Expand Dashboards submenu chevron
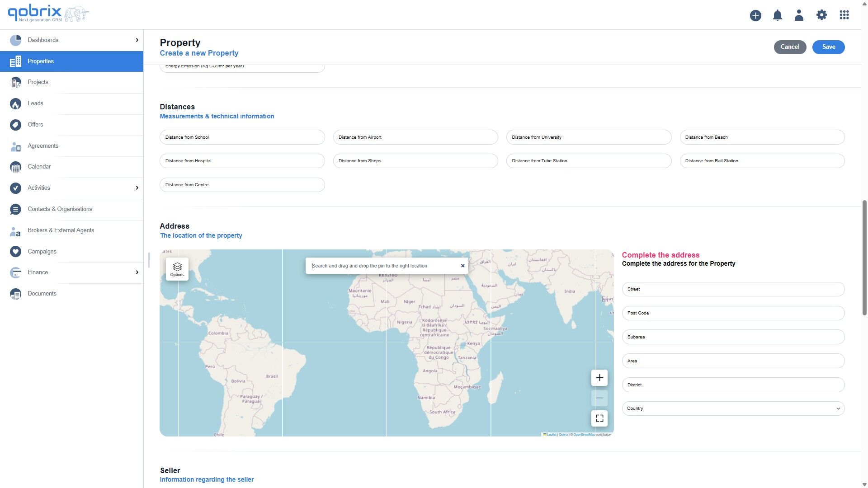Image resolution: width=868 pixels, height=488 pixels. click(137, 40)
